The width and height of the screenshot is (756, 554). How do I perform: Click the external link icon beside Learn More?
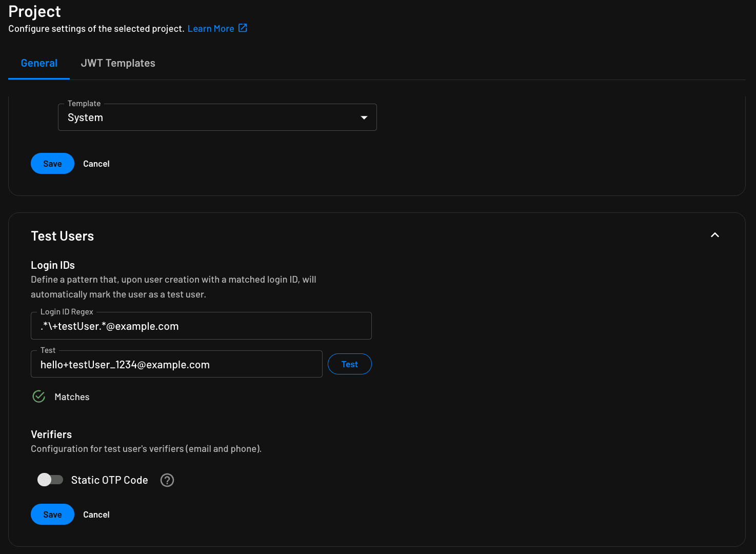[x=243, y=28]
